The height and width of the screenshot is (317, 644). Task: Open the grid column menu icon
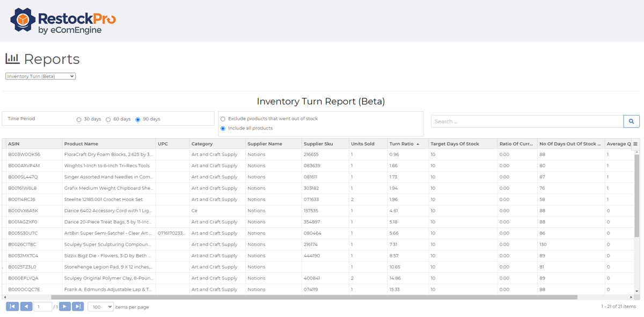tap(635, 144)
